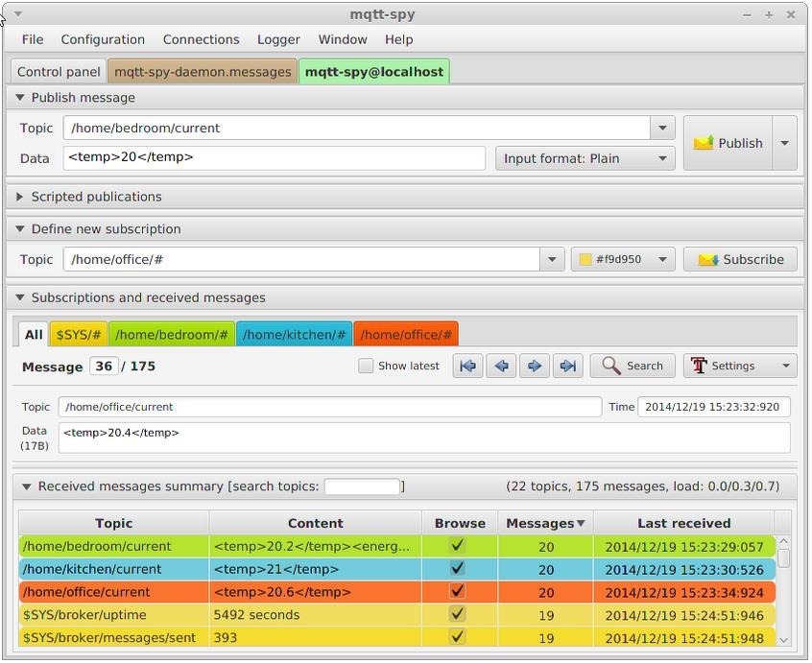812x663 pixels.
Task: Open the Connections menu
Action: pos(201,39)
